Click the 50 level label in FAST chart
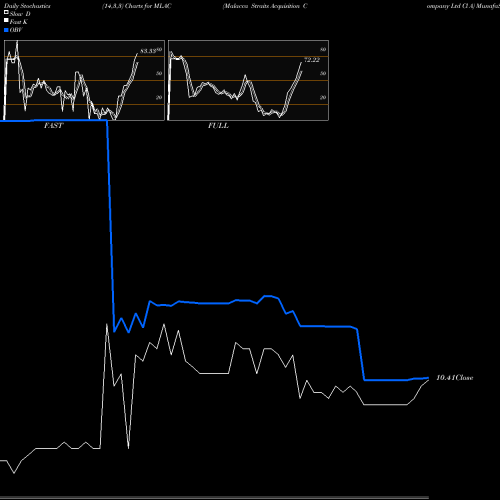This screenshot has height=500, width=500. 159,73
